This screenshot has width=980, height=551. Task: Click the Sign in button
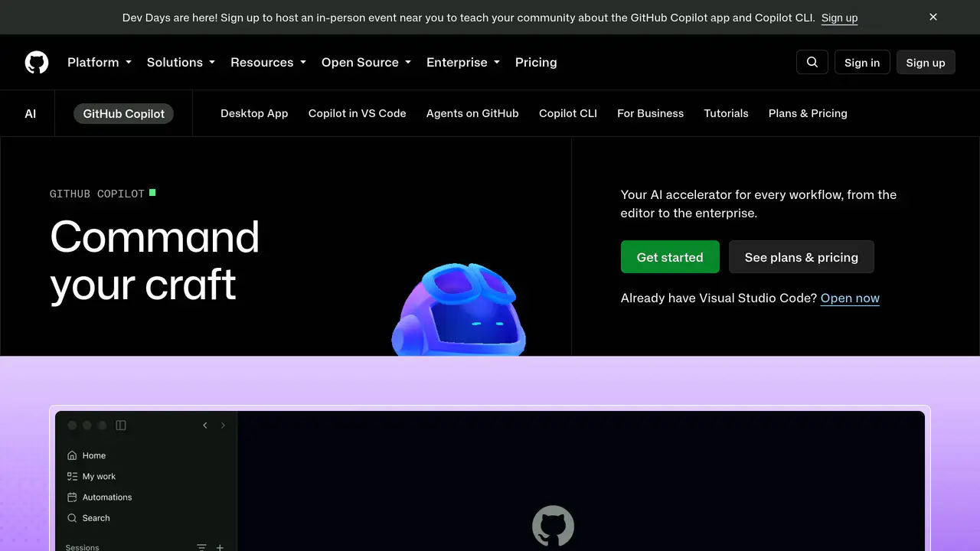(x=862, y=62)
